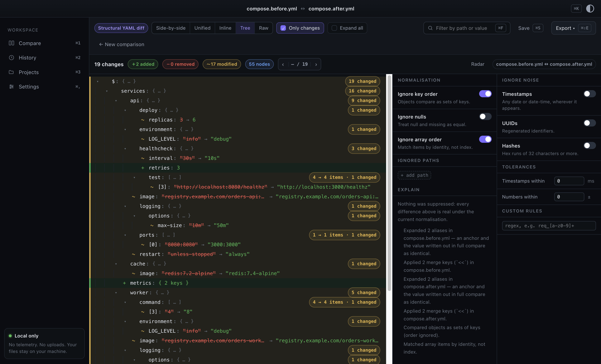Collapse the api node
The image size is (601, 364).
point(116,101)
